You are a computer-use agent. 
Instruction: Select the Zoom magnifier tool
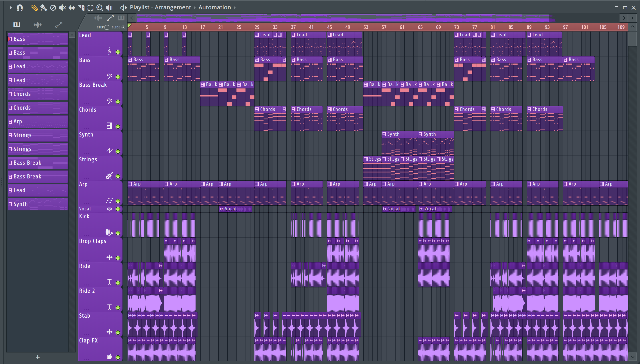tap(100, 8)
